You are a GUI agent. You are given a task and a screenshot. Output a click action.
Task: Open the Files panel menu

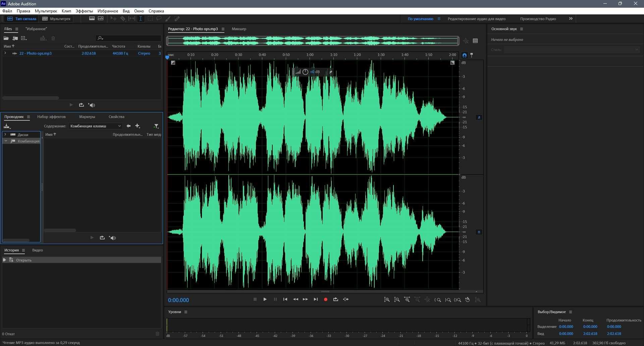[16, 29]
